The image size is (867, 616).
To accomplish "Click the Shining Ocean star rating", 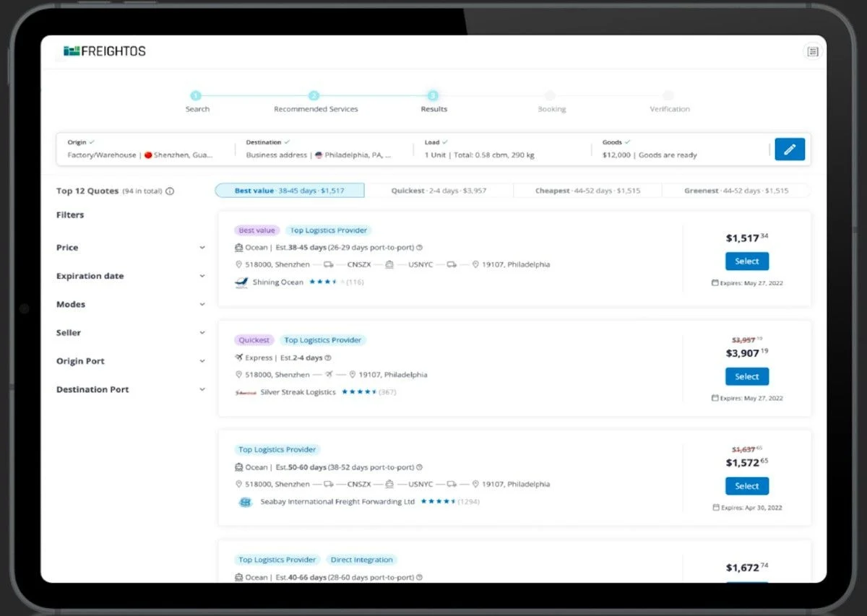I will [x=326, y=282].
